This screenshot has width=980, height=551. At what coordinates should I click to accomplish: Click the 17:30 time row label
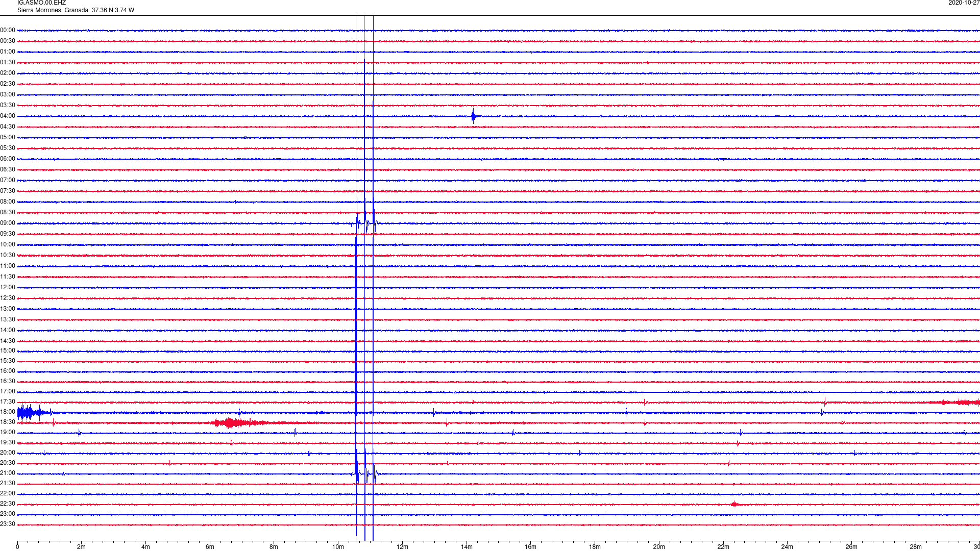tap(8, 402)
